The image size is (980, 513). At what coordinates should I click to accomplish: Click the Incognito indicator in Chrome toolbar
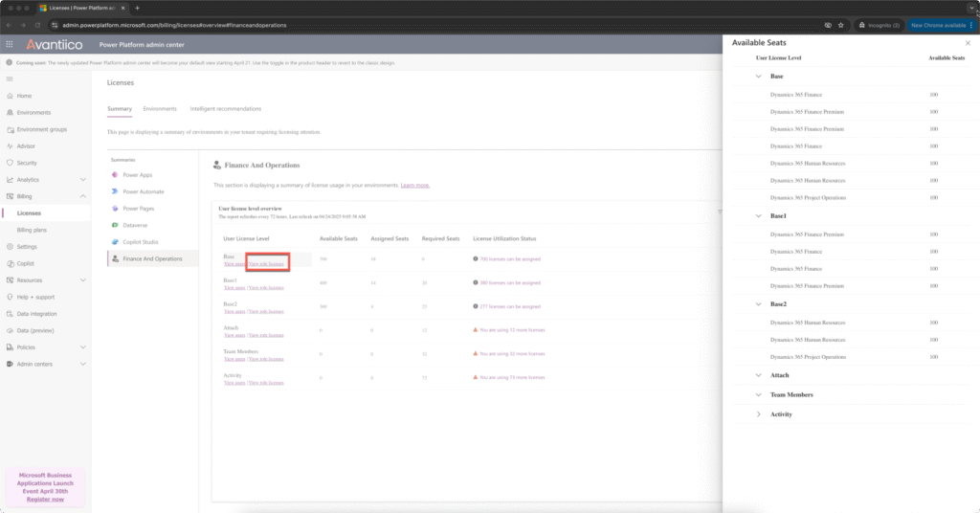coord(879,25)
